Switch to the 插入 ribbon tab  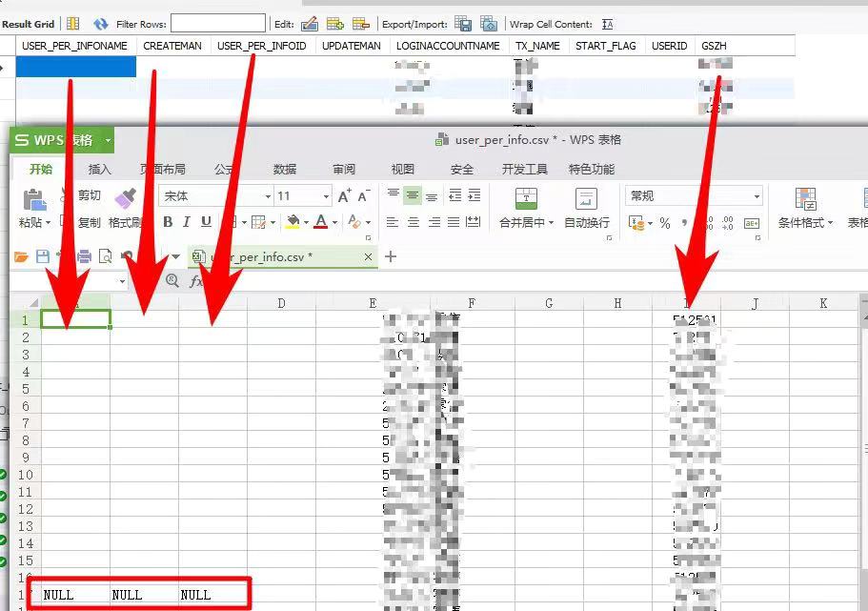click(x=100, y=169)
